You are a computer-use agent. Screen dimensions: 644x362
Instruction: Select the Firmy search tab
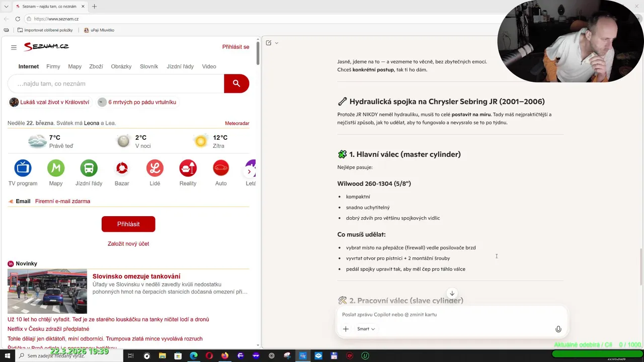pyautogui.click(x=53, y=66)
